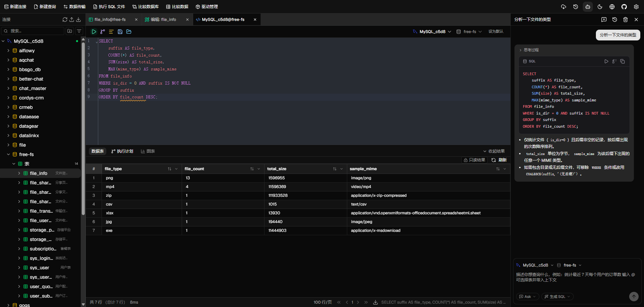Open a SQL file with the folder icon
Image resolution: width=644 pixels, height=307 pixels.
point(129,32)
